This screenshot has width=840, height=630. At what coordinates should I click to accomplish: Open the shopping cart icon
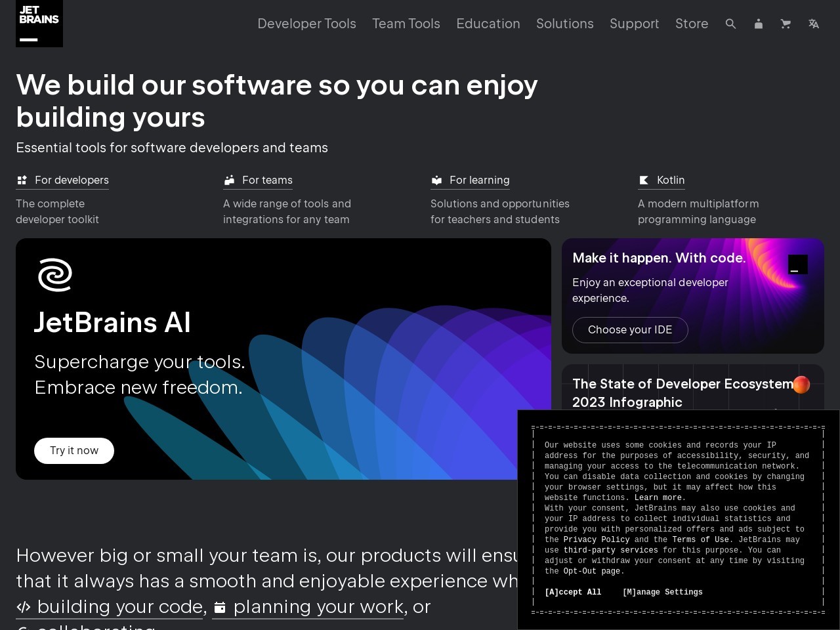(786, 24)
